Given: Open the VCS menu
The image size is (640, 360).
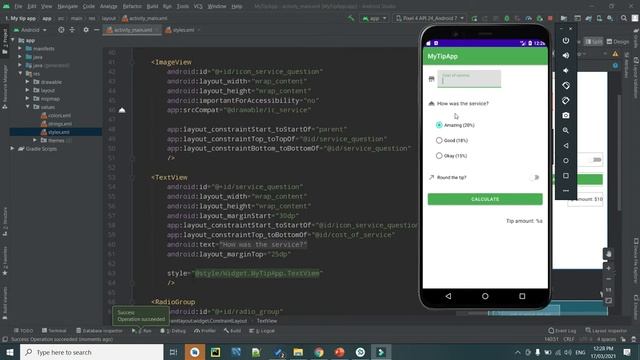Looking at the screenshot, I should tap(198, 7).
